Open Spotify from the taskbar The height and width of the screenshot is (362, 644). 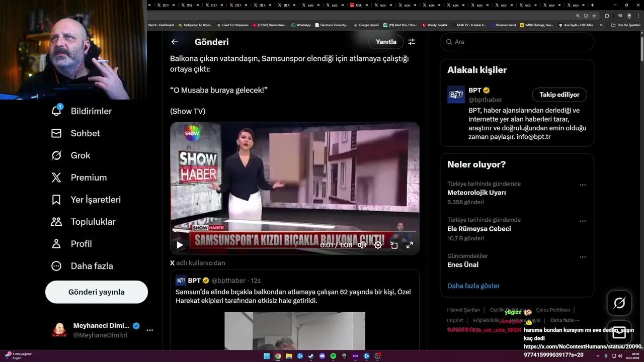[x=333, y=356]
